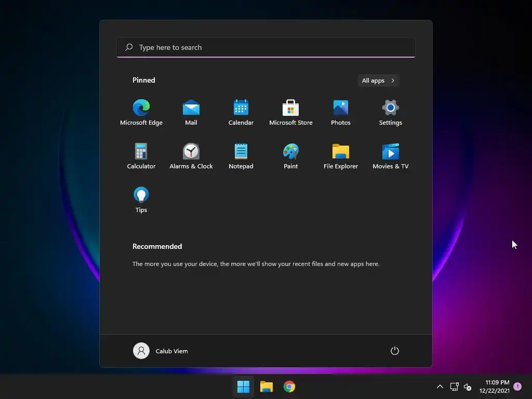This screenshot has height=399, width=532.
Task: Launch Alarms & Clock
Action: [x=191, y=156]
